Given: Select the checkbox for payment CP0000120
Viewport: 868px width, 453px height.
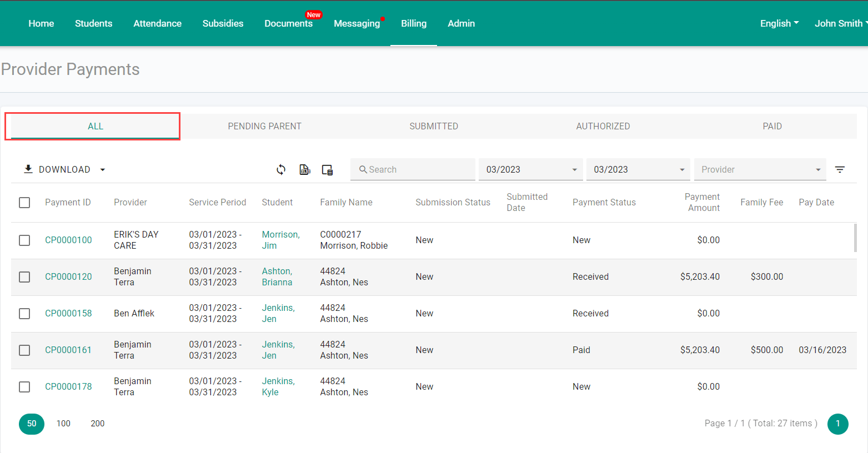Looking at the screenshot, I should point(24,277).
